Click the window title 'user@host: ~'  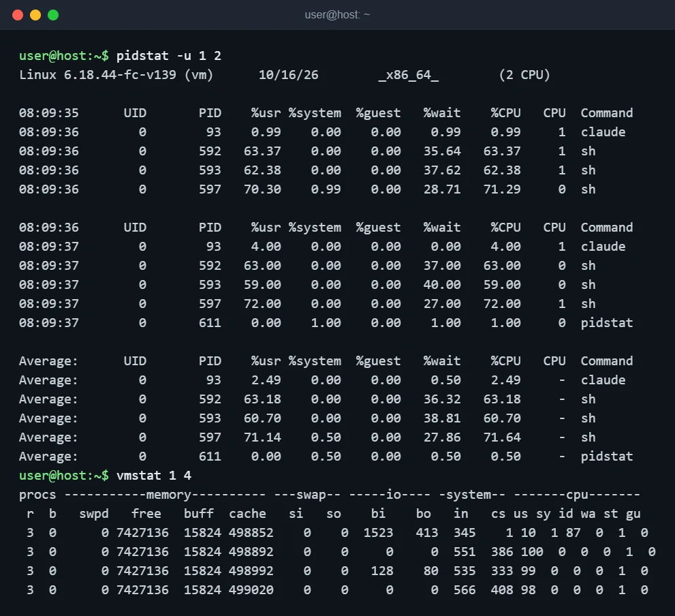click(337, 15)
